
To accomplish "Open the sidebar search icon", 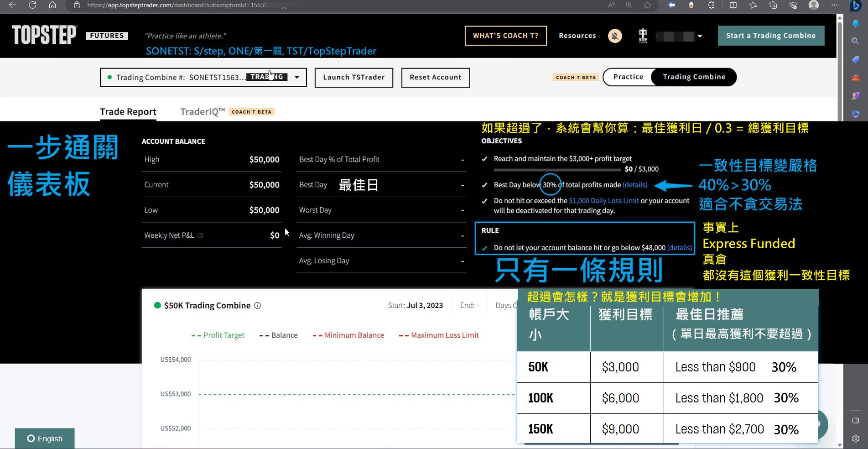I will coord(856,42).
